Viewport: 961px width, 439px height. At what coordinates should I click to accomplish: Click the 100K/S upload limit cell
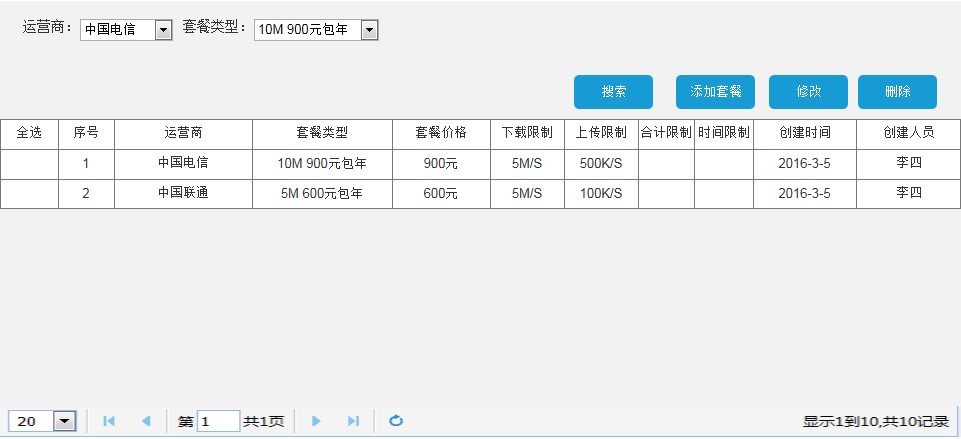tap(601, 194)
